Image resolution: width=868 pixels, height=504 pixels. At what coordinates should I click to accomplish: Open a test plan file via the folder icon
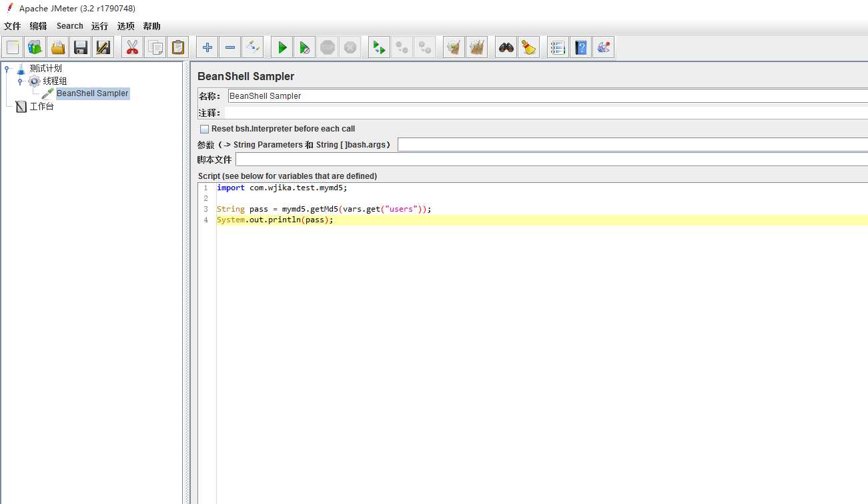[58, 47]
